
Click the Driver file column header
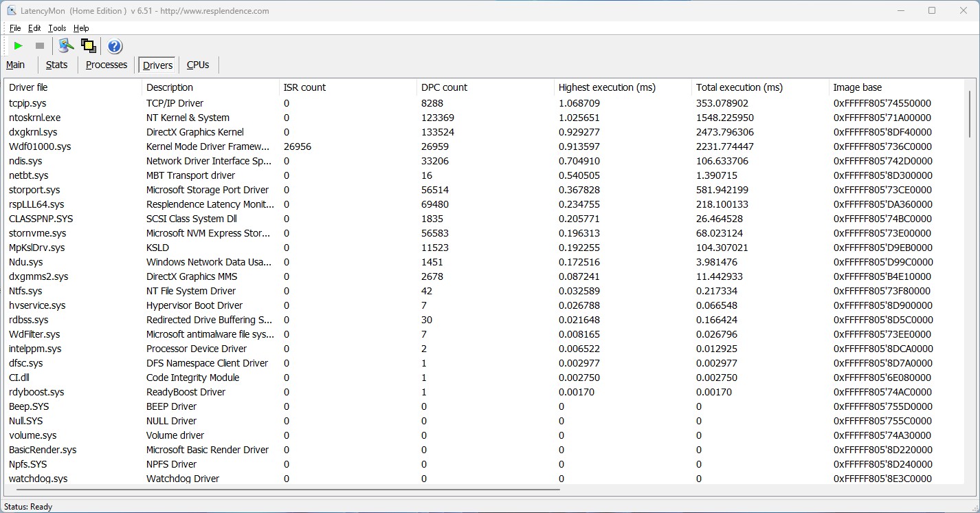coord(29,87)
